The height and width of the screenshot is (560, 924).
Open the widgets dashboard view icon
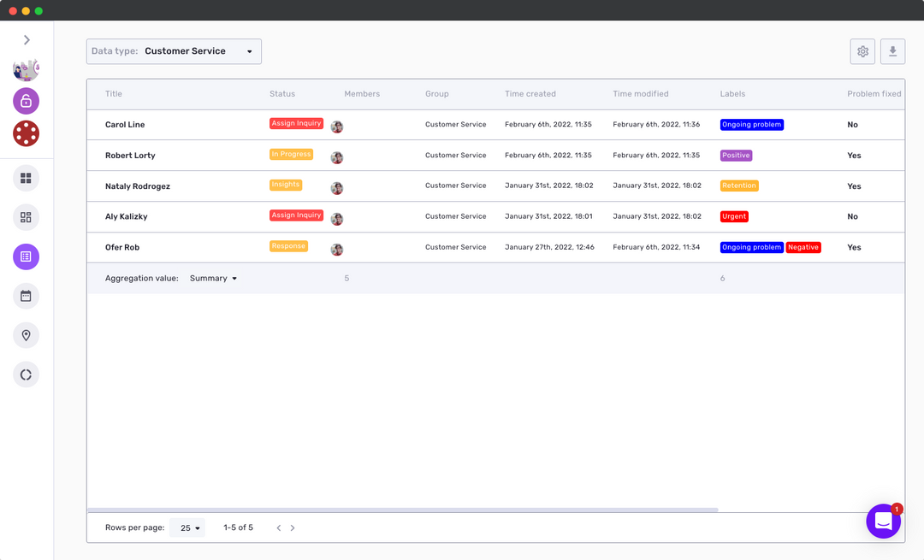click(x=26, y=217)
